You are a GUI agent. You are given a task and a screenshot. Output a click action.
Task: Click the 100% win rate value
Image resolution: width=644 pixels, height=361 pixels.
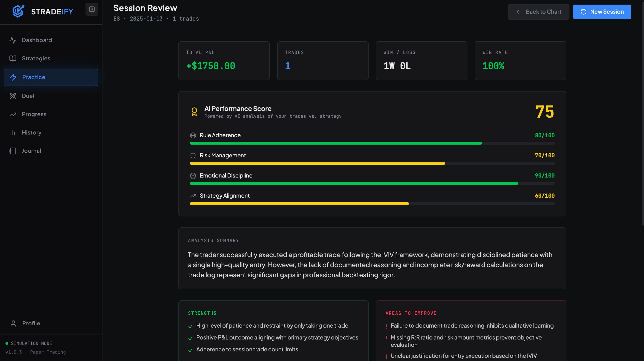click(x=493, y=66)
